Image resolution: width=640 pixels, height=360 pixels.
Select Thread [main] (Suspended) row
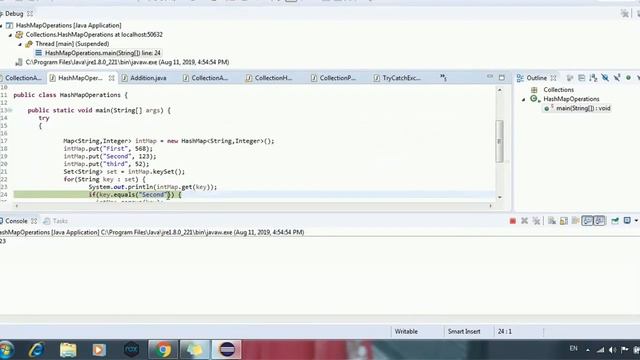coord(72,44)
